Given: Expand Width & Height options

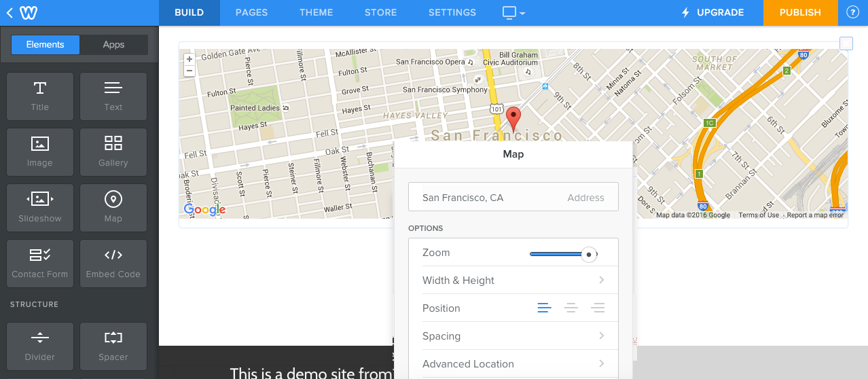Looking at the screenshot, I should pos(513,281).
